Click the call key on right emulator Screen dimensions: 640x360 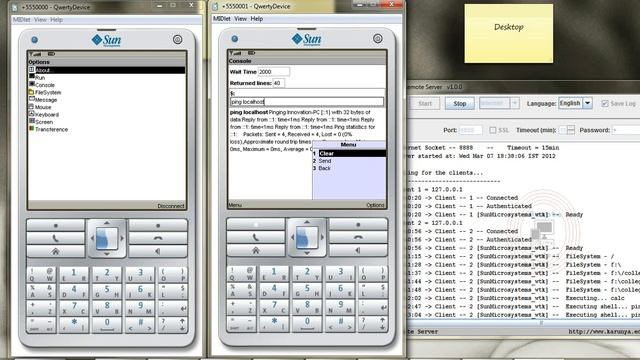tap(256, 237)
